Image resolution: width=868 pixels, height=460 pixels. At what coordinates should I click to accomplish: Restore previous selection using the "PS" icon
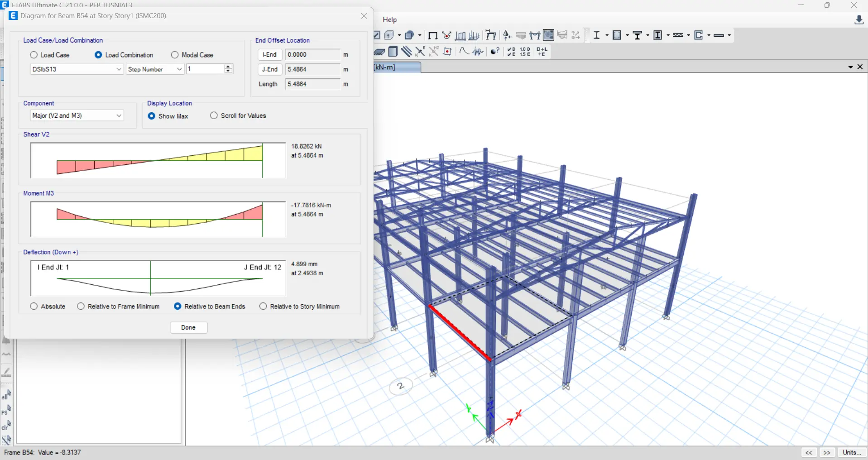tap(6, 410)
